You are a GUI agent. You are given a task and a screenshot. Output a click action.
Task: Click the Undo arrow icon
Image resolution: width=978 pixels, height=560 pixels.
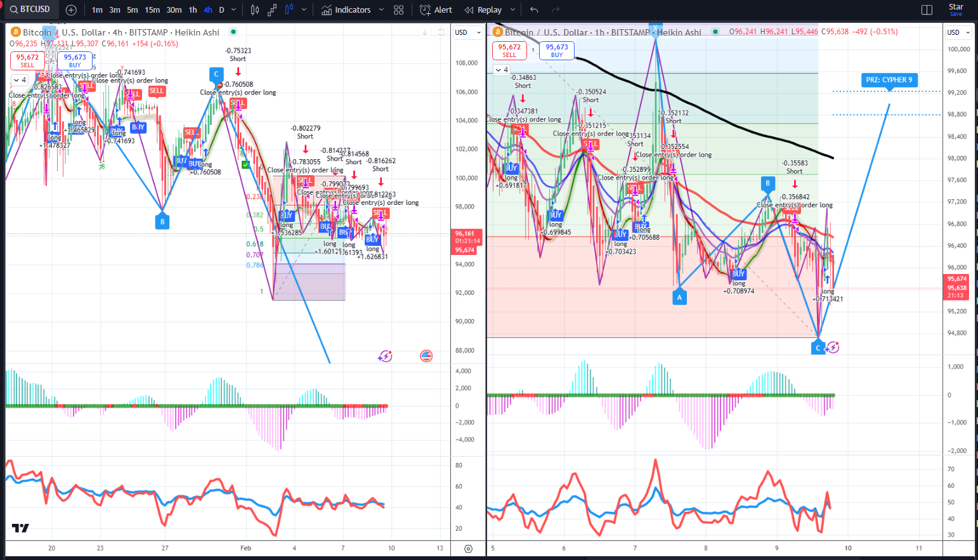(534, 10)
